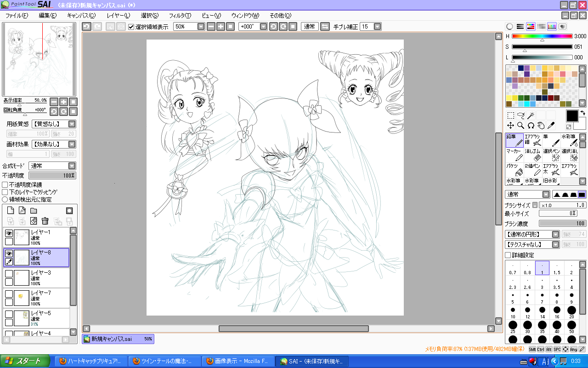This screenshot has height=368, width=588.
Task: Click the black foreground color swatch
Action: tap(572, 115)
